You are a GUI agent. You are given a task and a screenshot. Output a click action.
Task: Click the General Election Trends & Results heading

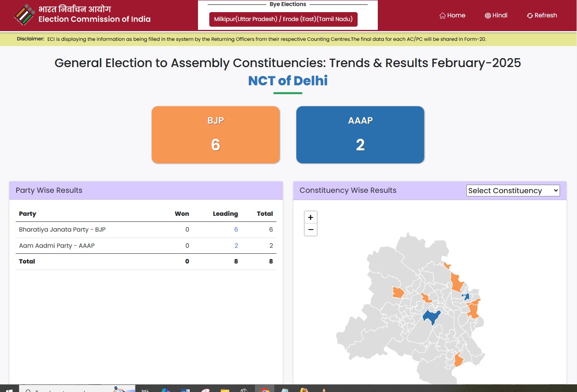[288, 63]
